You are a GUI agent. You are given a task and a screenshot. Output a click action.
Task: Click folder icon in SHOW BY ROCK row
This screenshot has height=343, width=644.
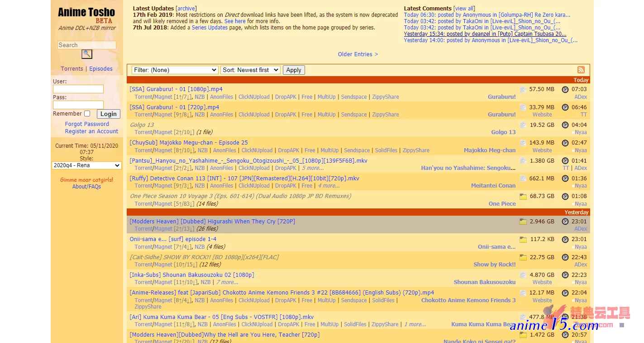[523, 257]
